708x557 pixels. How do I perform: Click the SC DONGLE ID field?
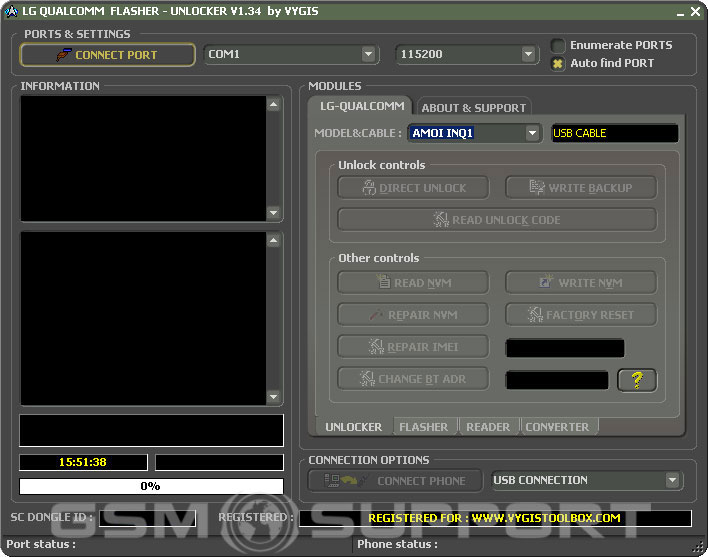pos(147,518)
